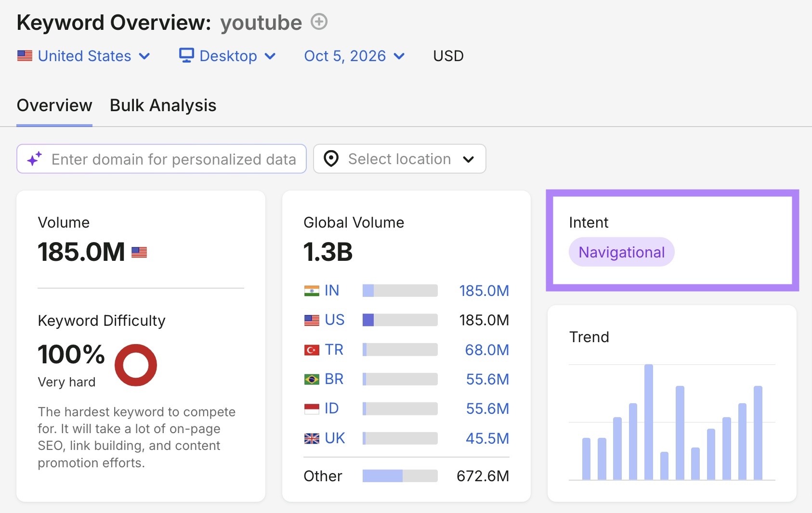This screenshot has height=513, width=812.
Task: Click the red Keyword Difficulty ring
Action: pos(136,365)
